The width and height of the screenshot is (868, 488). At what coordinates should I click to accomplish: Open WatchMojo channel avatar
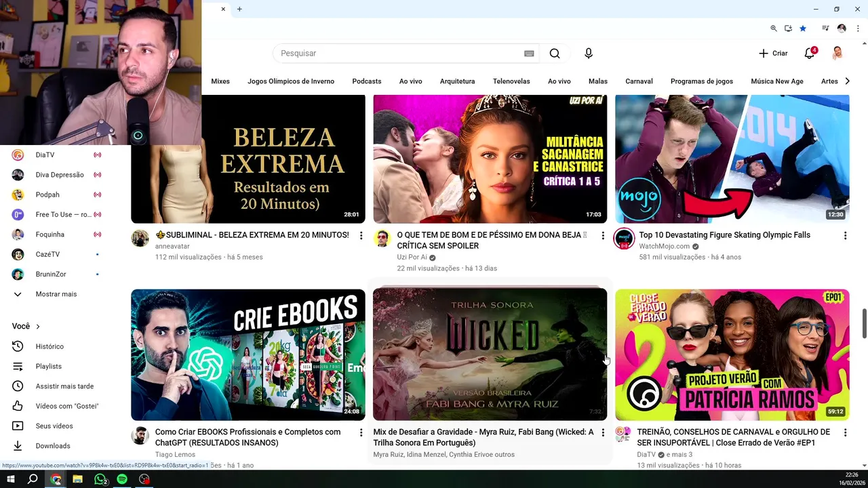point(624,239)
